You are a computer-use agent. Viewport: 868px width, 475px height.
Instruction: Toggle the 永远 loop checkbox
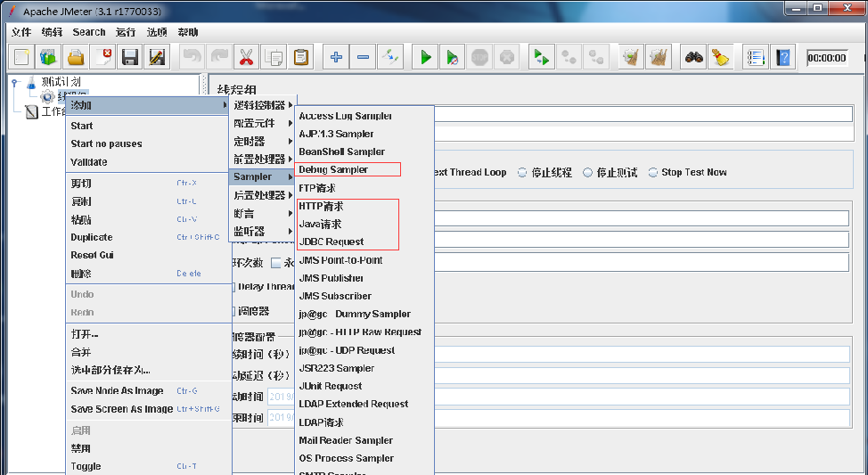point(275,262)
